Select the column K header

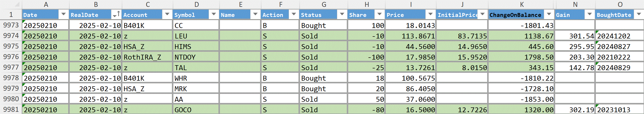[x=521, y=4]
